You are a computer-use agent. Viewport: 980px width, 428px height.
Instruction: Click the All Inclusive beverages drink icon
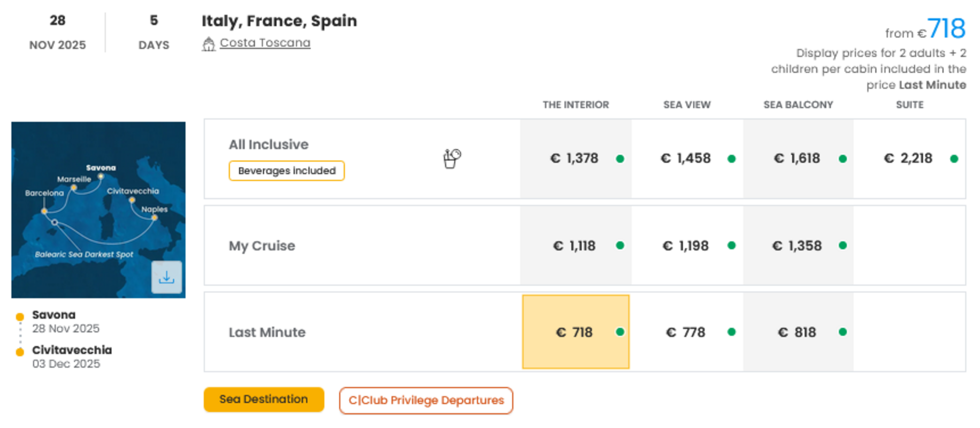tap(451, 158)
